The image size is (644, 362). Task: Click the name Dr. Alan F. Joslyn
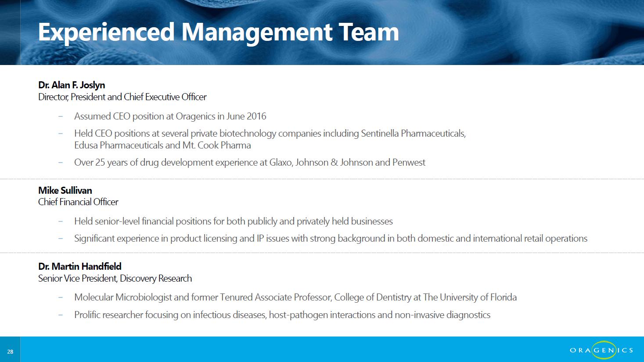72,85
